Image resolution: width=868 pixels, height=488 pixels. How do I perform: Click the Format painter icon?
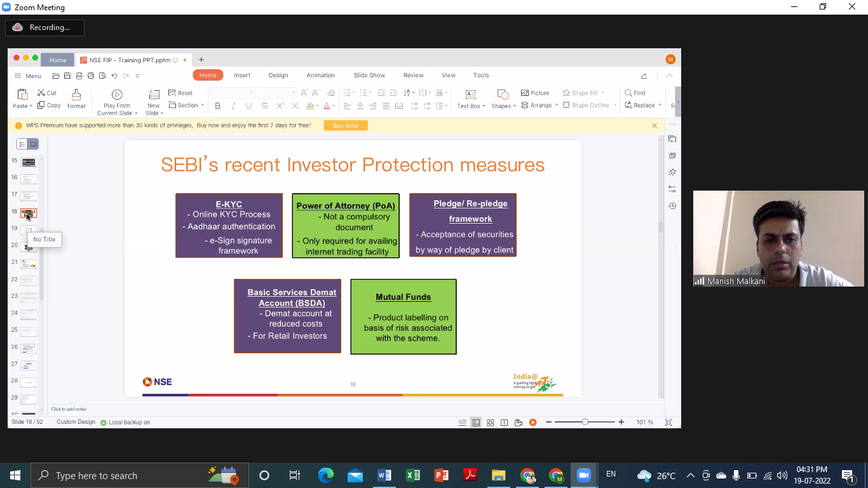(76, 98)
